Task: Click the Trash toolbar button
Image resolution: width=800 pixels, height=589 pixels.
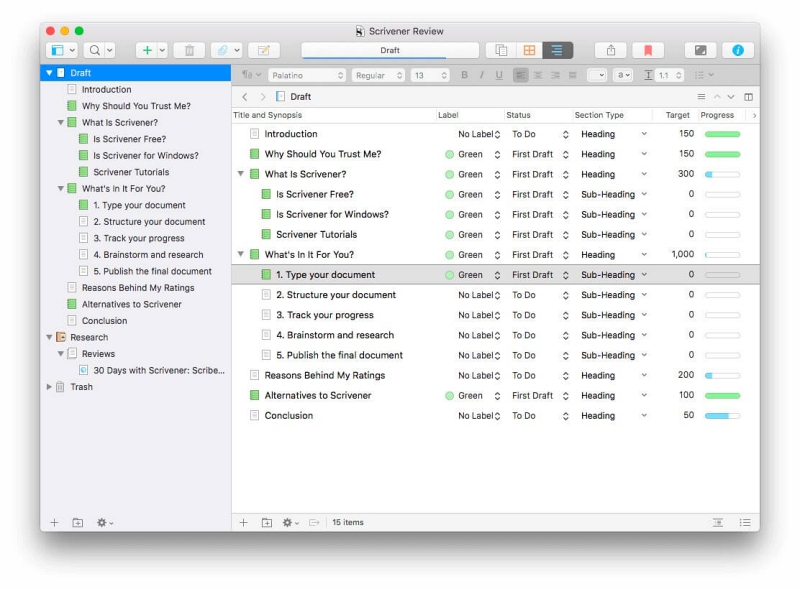Action: coord(189,50)
